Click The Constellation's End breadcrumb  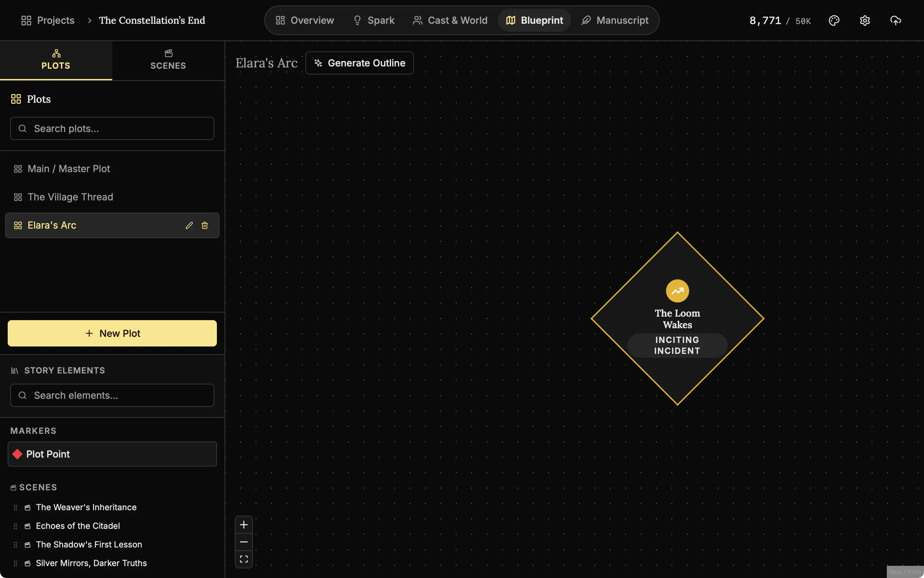tap(152, 20)
